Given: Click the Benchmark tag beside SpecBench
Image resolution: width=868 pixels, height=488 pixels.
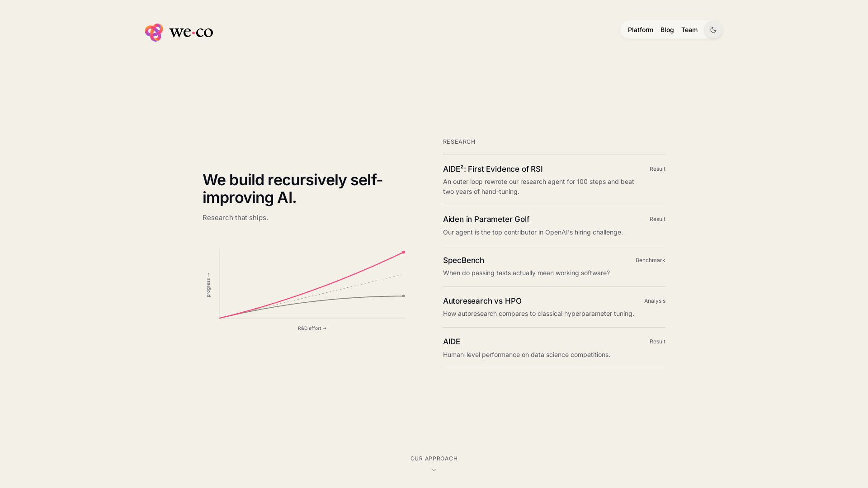Looking at the screenshot, I should click(650, 260).
